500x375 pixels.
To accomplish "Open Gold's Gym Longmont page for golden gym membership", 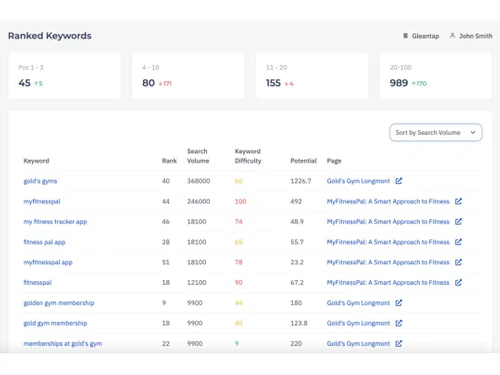I will 358,303.
